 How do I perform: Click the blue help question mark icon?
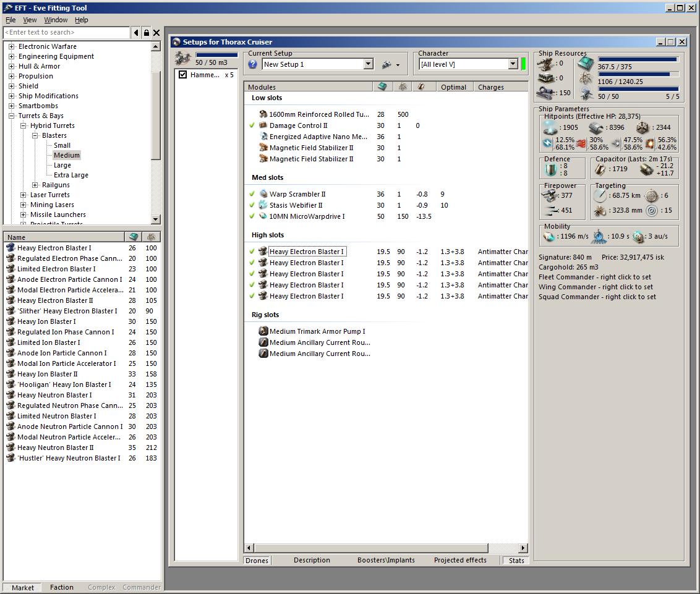click(x=252, y=64)
